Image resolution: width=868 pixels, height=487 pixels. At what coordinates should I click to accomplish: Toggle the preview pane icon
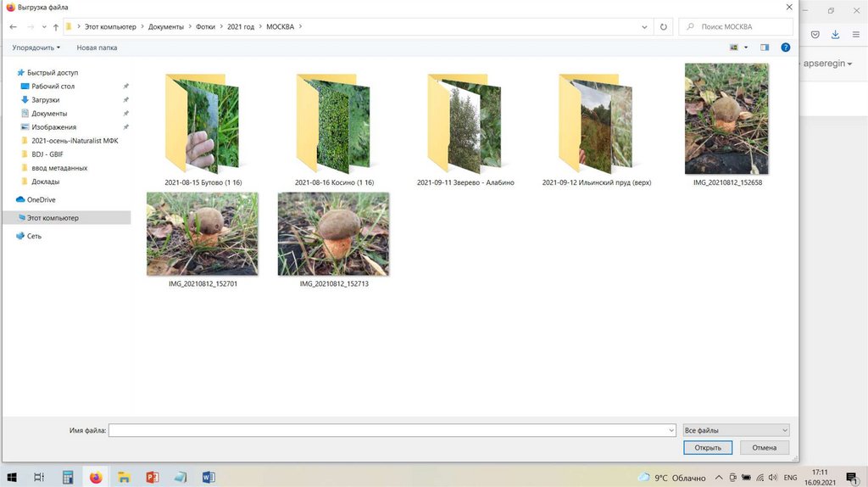tap(765, 48)
